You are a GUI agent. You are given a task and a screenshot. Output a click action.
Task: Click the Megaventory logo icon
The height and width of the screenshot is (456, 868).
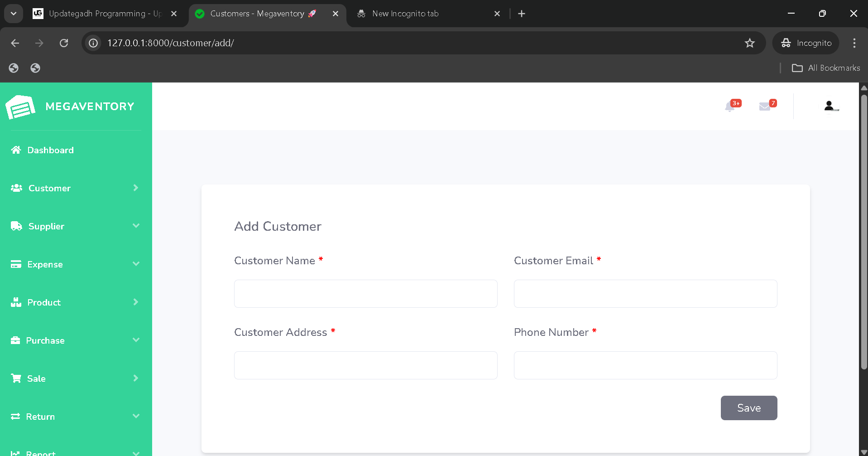click(20, 107)
